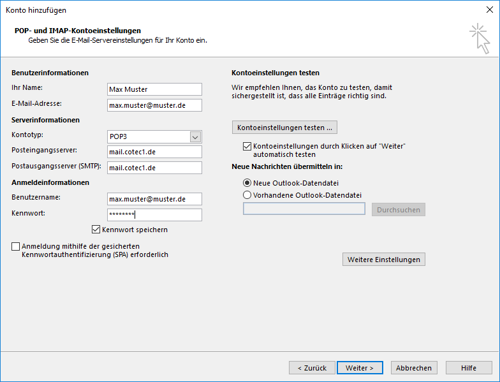Click the Kennwort password field
500x382 pixels.
[x=155, y=215]
